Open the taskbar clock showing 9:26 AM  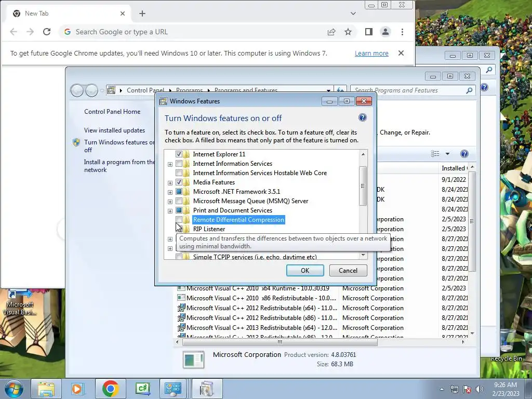click(506, 389)
